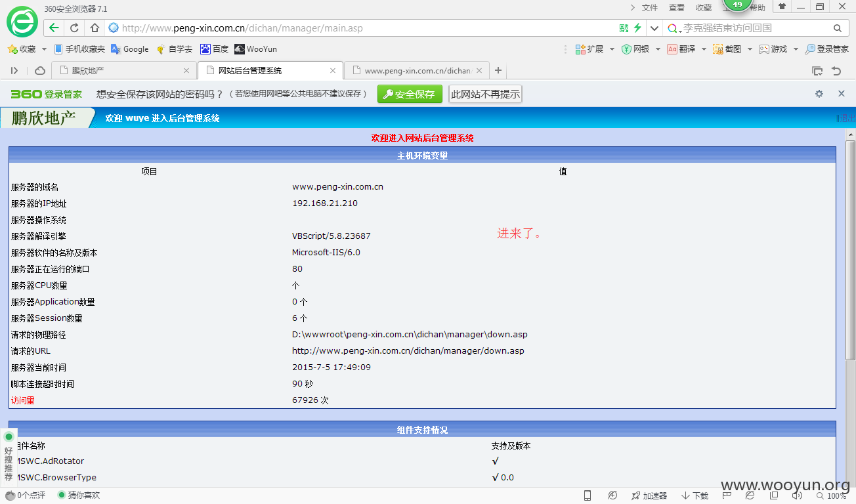The height and width of the screenshot is (504, 856).
Task: Close the 鹏欣地产 tab
Action: click(186, 71)
